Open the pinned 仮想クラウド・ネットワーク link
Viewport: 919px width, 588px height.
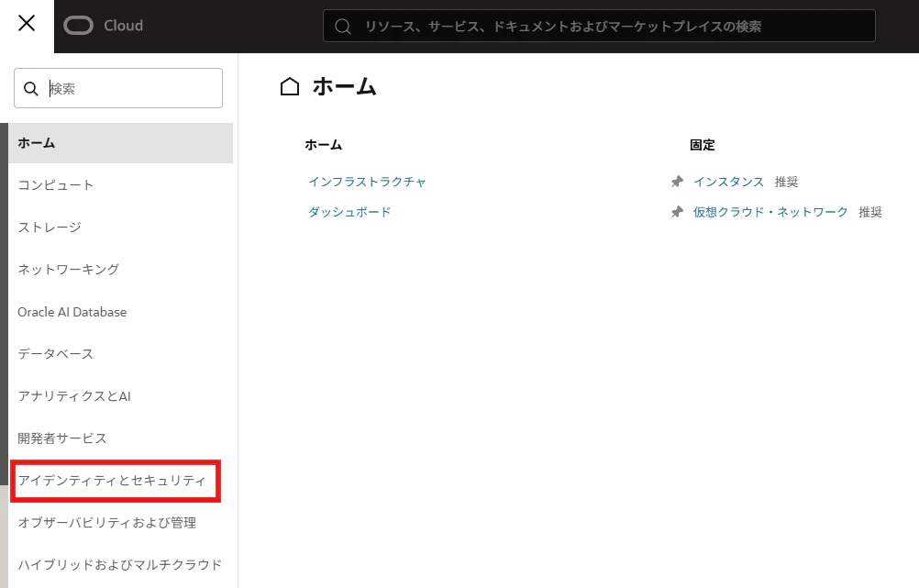tap(770, 212)
